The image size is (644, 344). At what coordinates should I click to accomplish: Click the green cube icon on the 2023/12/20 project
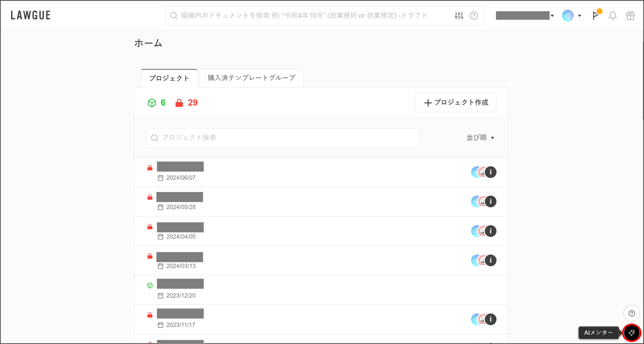(x=150, y=285)
